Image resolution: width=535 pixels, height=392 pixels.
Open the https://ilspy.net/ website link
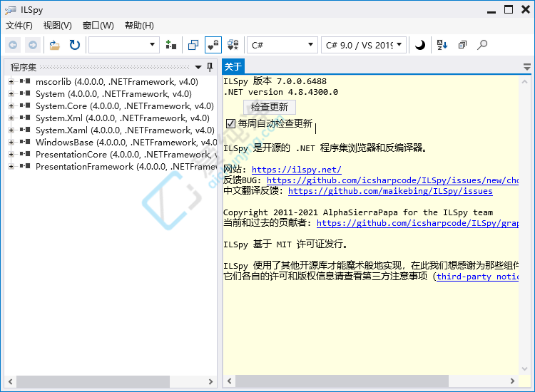(297, 170)
